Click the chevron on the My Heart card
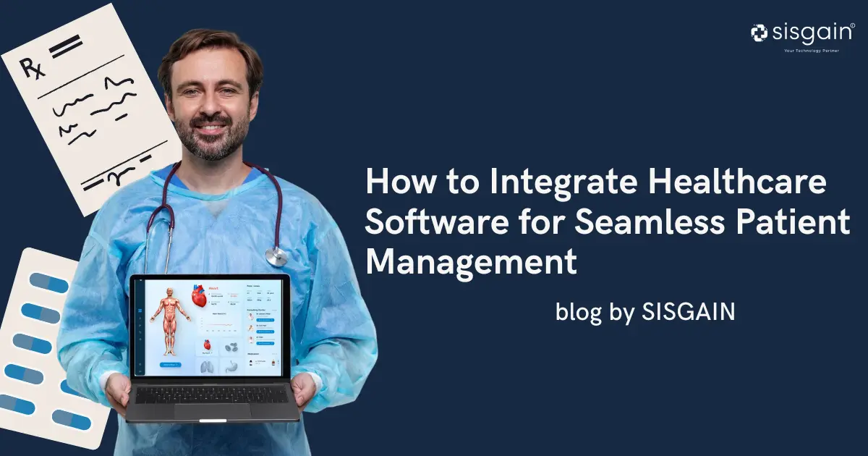Viewport: 868px width, 456px height. point(211,353)
